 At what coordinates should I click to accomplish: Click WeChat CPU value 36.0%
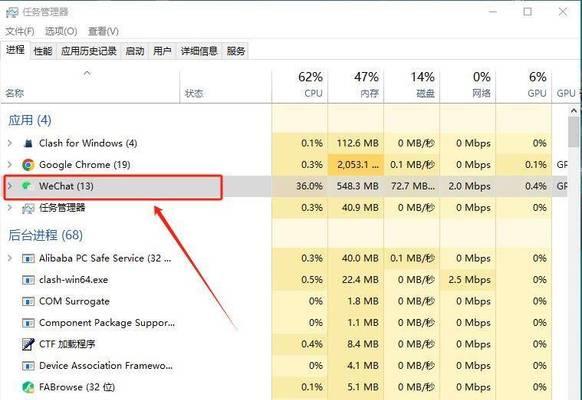tap(309, 186)
